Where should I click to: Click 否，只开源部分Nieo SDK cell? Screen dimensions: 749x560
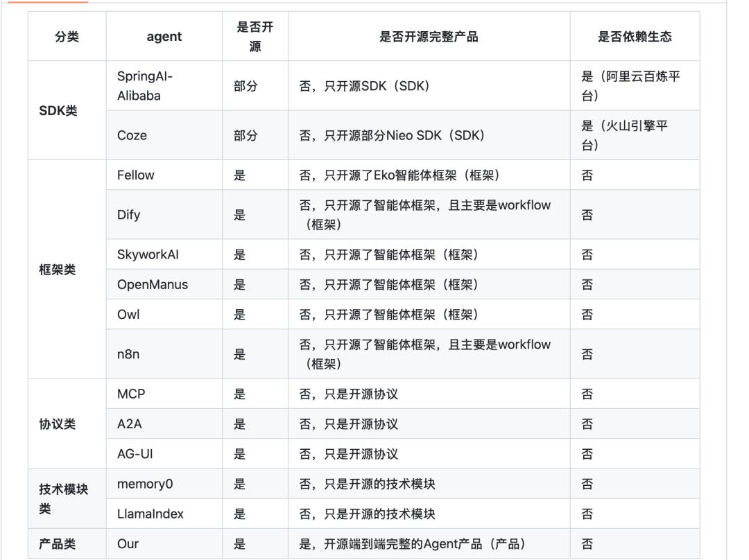(x=429, y=135)
